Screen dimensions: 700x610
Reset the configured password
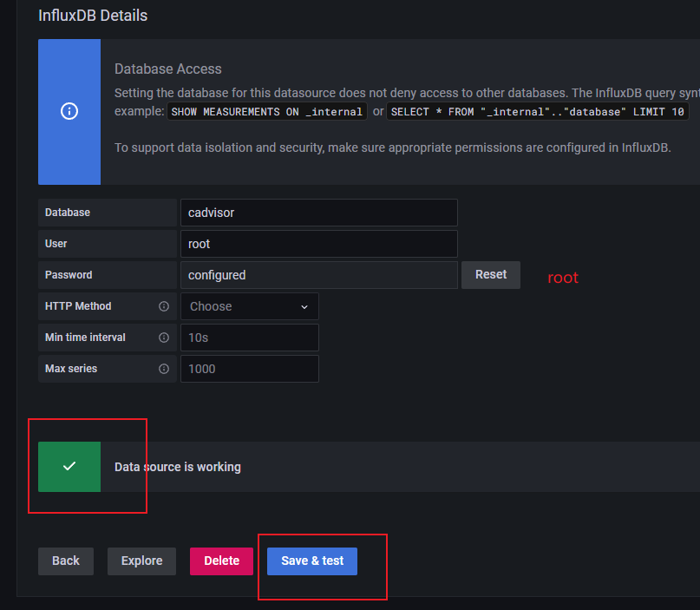491,275
